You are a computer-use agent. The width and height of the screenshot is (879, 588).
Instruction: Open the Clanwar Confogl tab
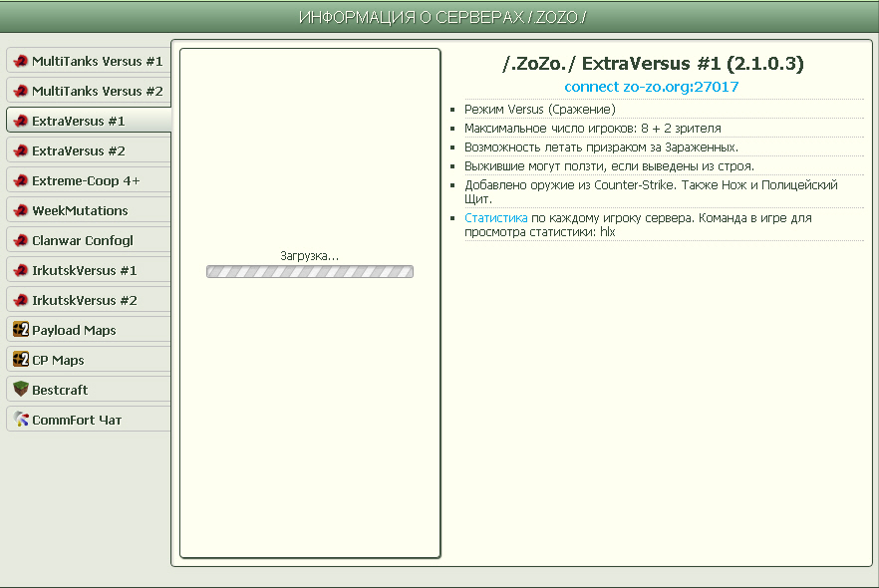click(x=82, y=240)
